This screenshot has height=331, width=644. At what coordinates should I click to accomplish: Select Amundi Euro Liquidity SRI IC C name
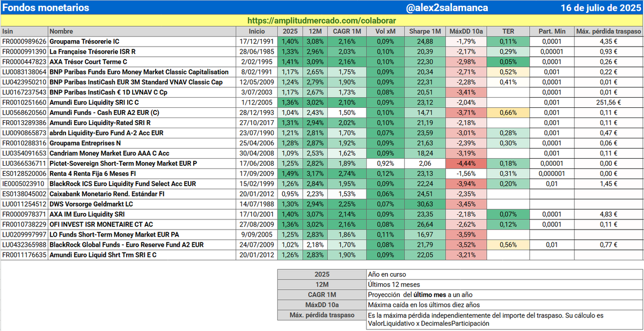[x=94, y=102]
